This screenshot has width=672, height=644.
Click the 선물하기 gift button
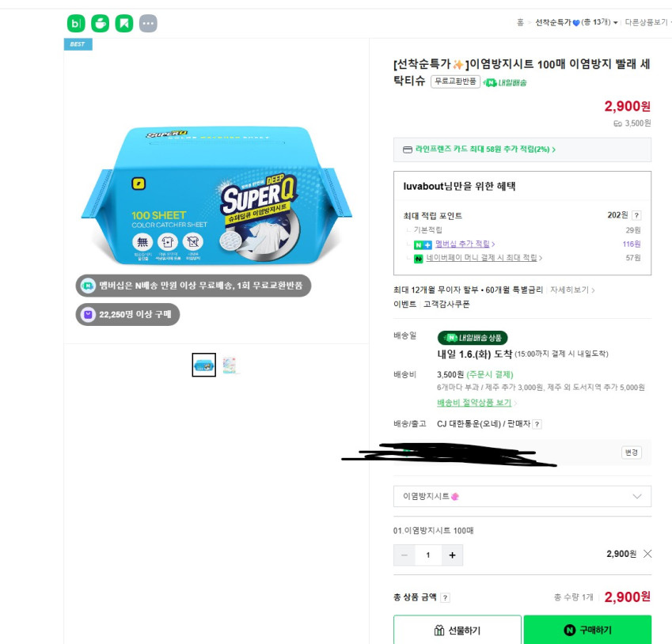[457, 630]
